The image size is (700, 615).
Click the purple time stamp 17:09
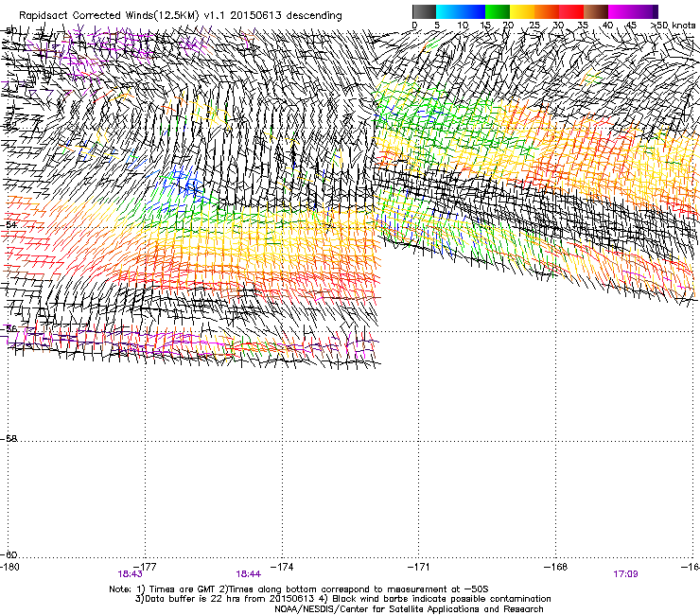(x=625, y=574)
